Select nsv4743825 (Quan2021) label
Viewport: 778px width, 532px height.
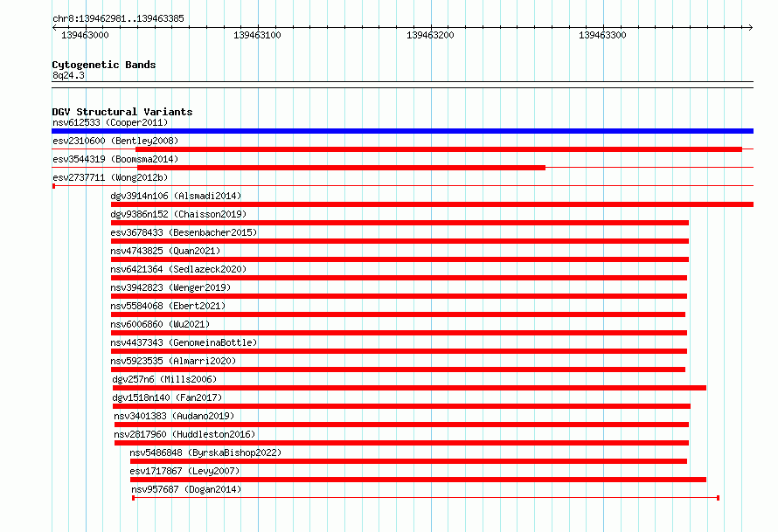166,251
